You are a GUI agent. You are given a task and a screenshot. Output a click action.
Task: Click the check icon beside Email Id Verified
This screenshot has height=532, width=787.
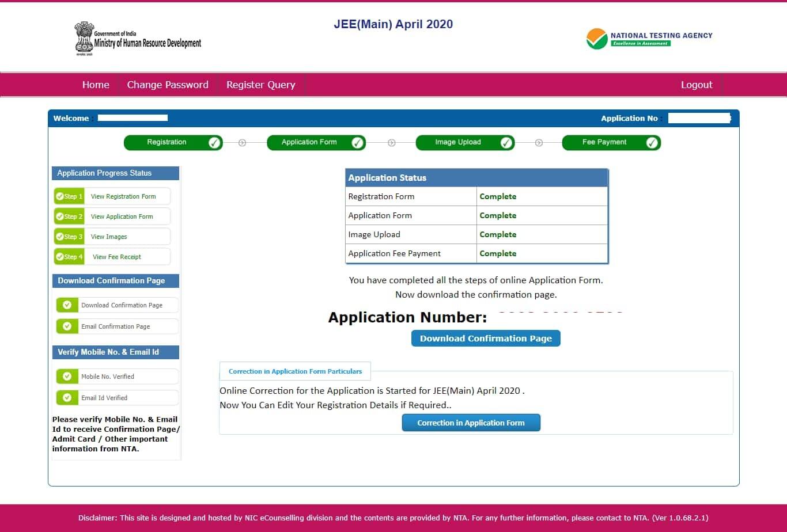[x=67, y=398]
